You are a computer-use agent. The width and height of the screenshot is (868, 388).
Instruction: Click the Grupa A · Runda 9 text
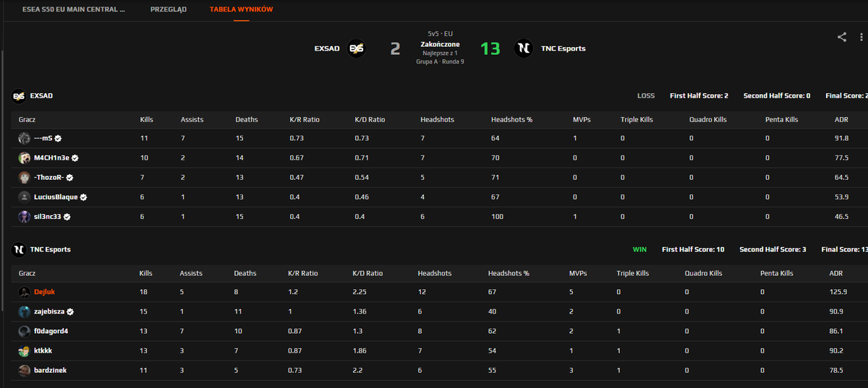click(x=440, y=61)
